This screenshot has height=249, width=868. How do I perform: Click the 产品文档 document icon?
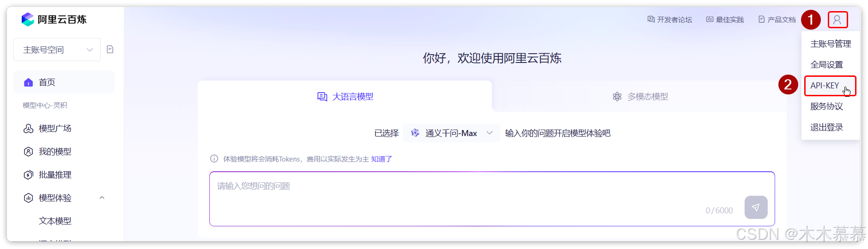[761, 19]
